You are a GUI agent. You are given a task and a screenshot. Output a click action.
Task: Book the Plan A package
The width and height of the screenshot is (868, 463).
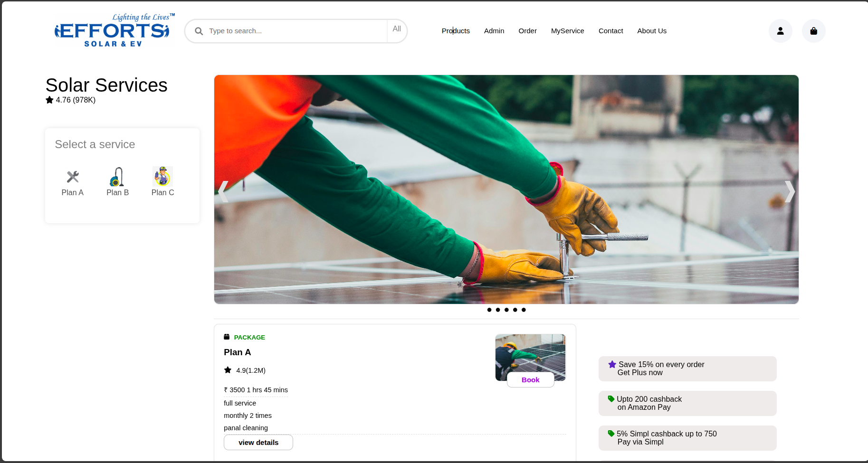point(530,380)
